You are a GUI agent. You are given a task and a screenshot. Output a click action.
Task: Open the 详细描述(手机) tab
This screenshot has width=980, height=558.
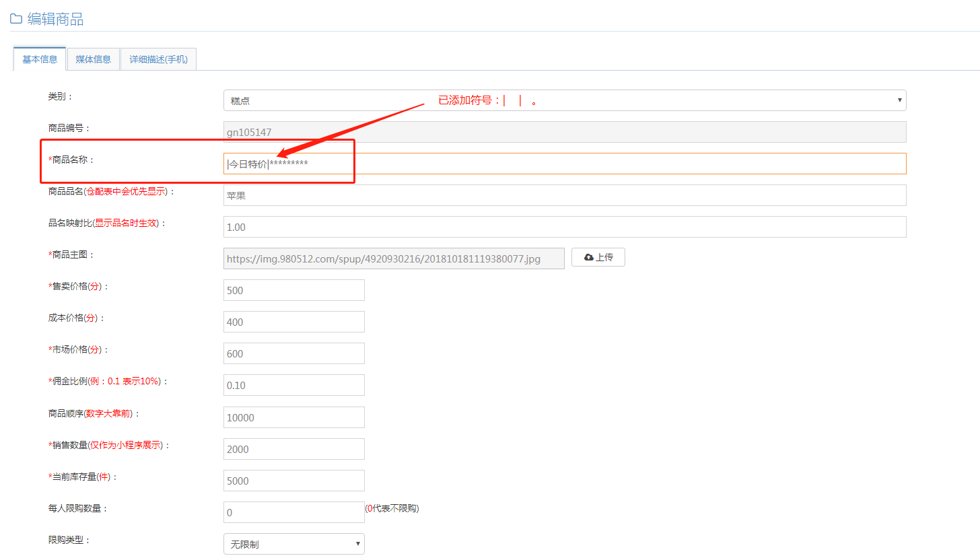[x=159, y=59]
